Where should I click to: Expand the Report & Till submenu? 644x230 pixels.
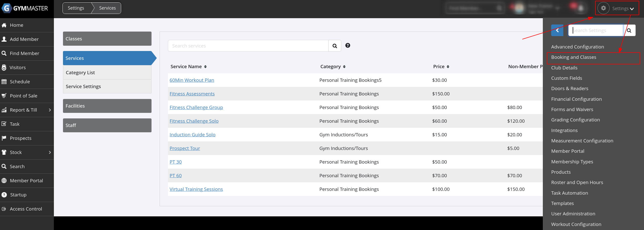[50, 110]
